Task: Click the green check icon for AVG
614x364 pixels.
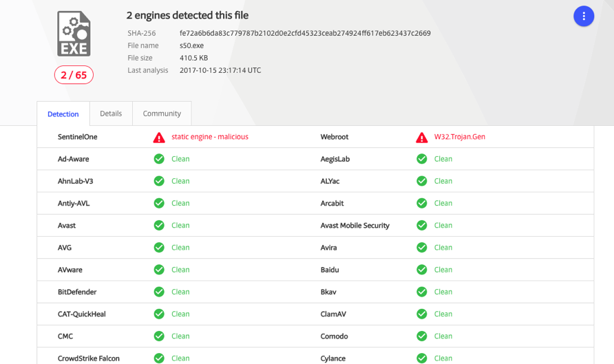Action: point(159,247)
